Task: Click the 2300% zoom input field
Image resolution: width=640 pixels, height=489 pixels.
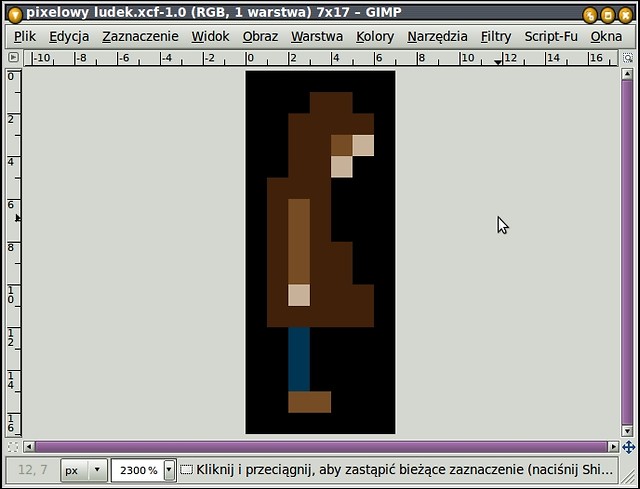Action: (x=138, y=470)
